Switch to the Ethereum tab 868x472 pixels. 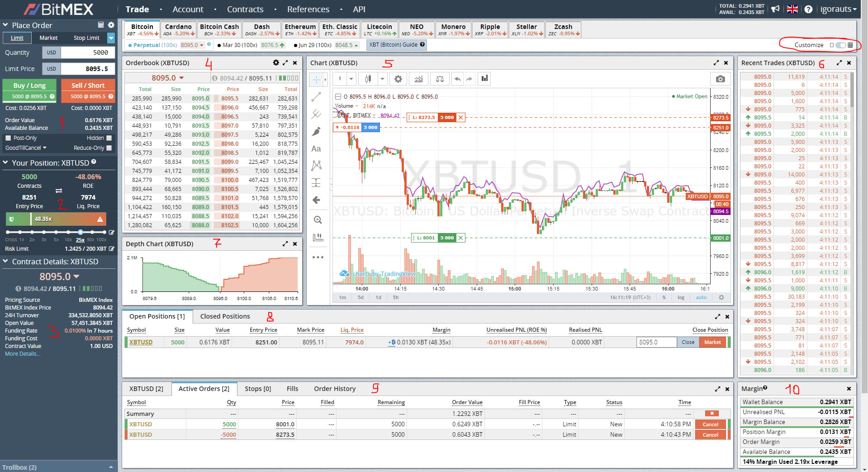[300, 30]
